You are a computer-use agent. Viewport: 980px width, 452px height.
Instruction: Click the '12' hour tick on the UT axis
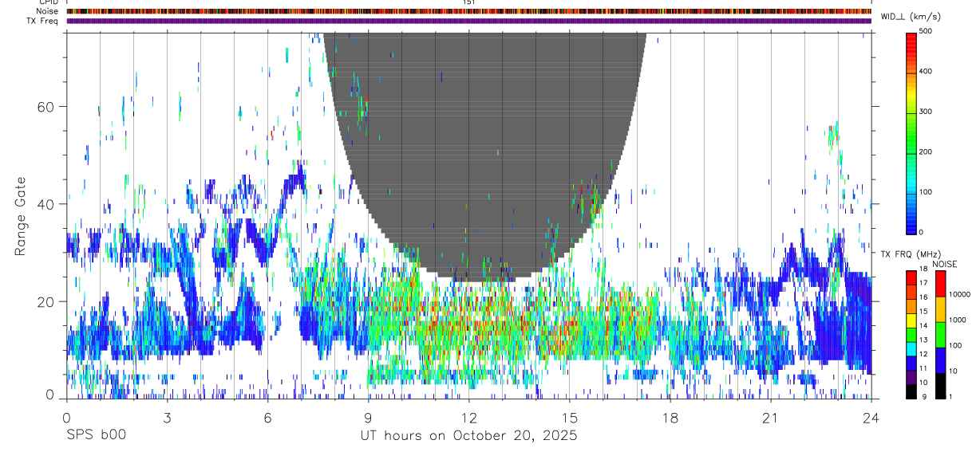(468, 418)
